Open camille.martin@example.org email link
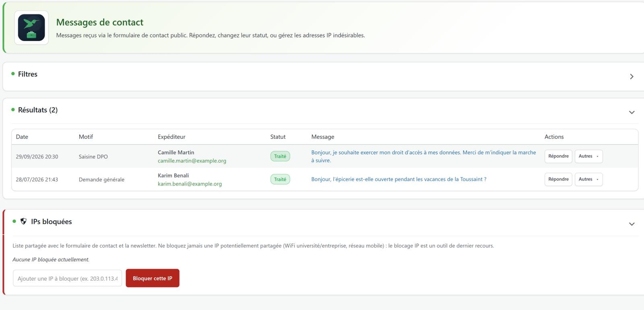The width and height of the screenshot is (644, 310). [192, 161]
